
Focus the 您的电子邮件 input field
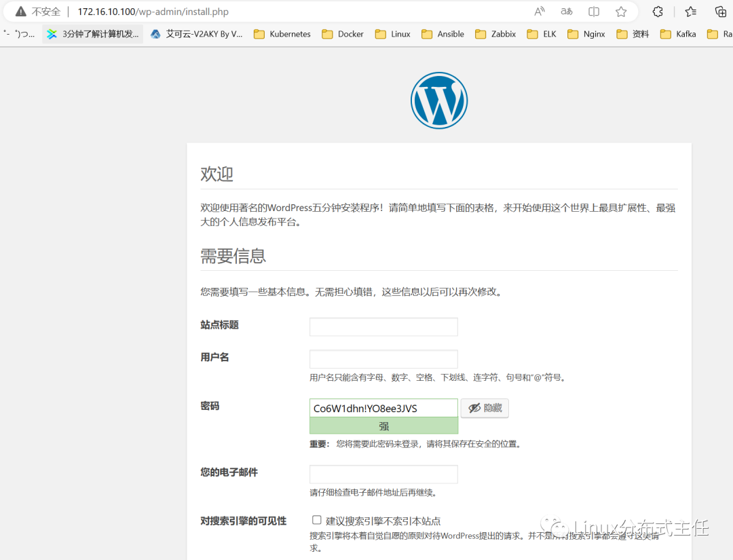(383, 474)
